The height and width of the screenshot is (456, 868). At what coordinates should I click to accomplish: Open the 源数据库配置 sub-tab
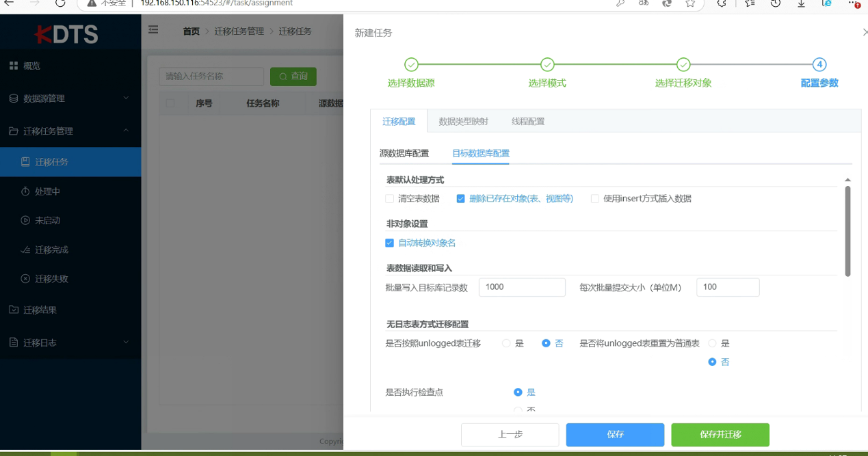tap(404, 153)
